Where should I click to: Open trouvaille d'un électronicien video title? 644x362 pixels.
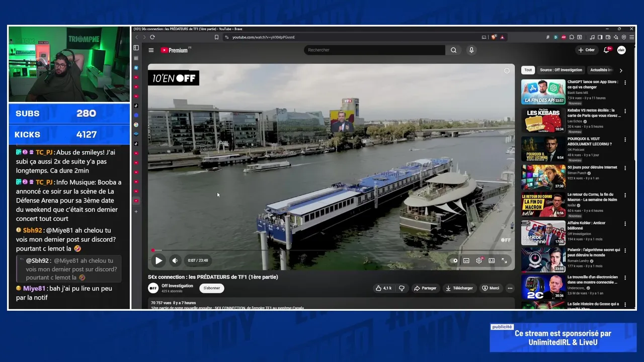(x=593, y=280)
